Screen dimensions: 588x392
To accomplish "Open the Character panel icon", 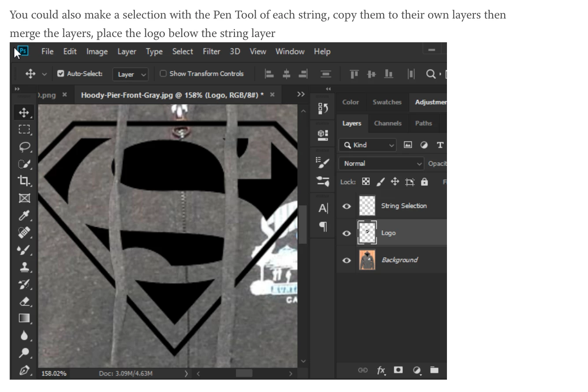I will 323,208.
